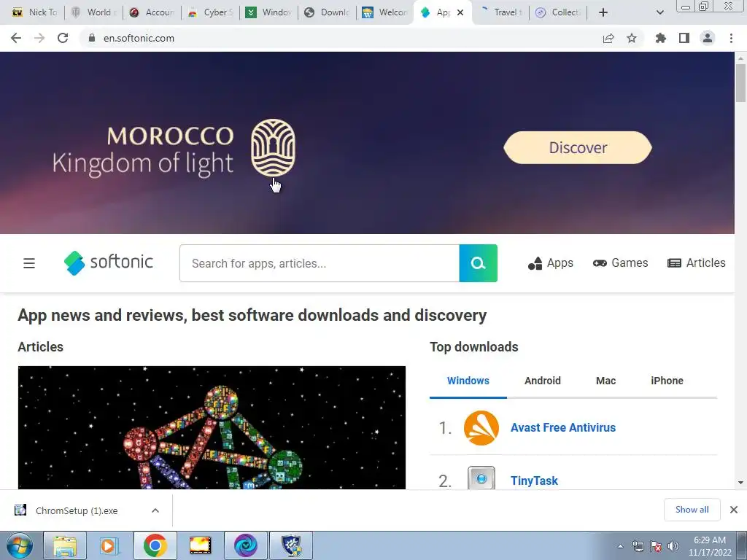
Task: Open the Chrome user profile icon
Action: [x=708, y=38]
